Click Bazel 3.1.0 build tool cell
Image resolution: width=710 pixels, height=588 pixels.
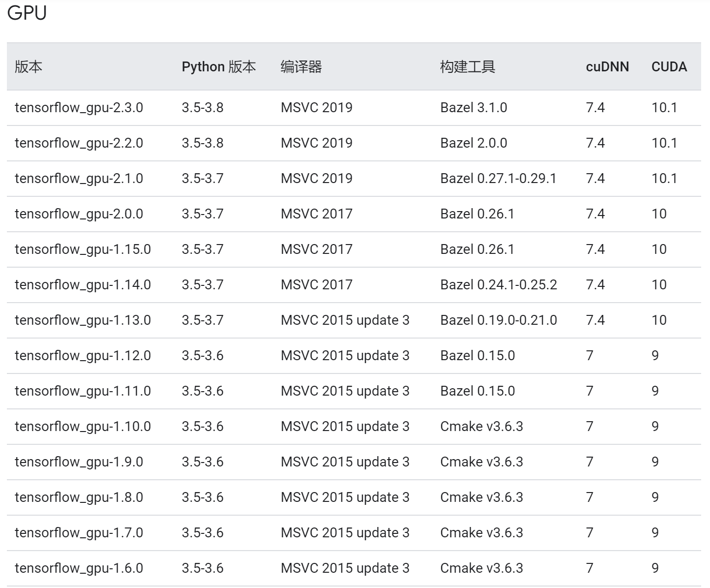[x=474, y=108]
